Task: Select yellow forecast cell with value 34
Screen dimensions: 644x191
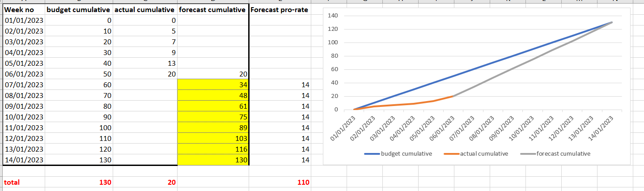Action: (213, 85)
